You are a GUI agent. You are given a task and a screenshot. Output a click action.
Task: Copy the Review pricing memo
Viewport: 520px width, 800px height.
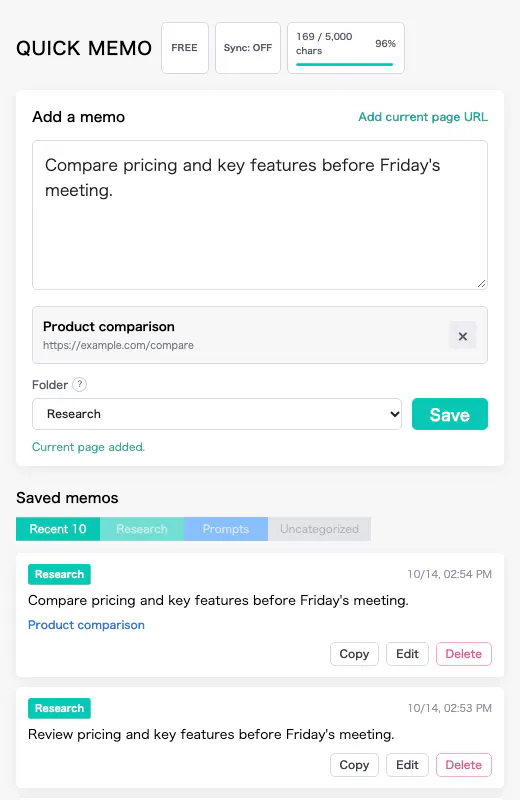click(354, 765)
